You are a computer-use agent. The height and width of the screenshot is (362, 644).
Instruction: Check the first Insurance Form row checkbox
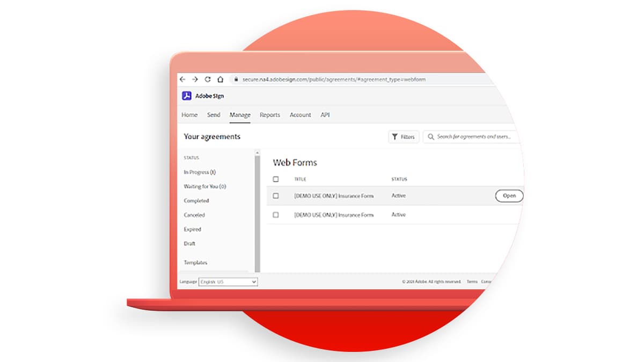click(277, 196)
